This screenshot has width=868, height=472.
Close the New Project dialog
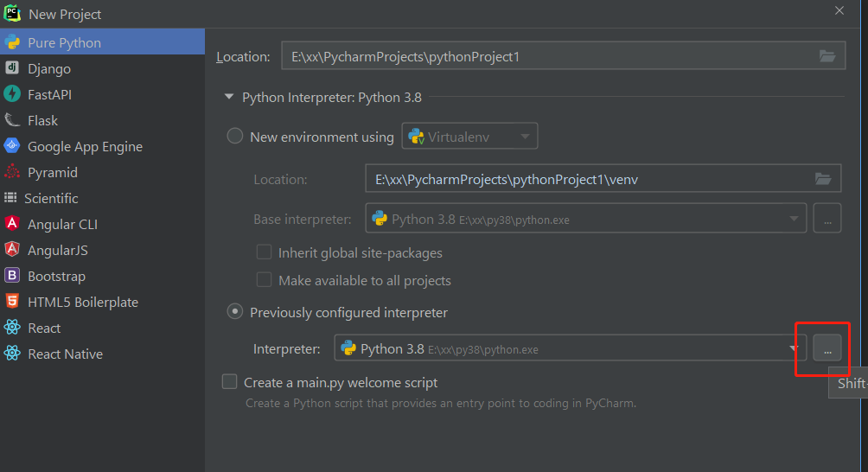(839, 10)
